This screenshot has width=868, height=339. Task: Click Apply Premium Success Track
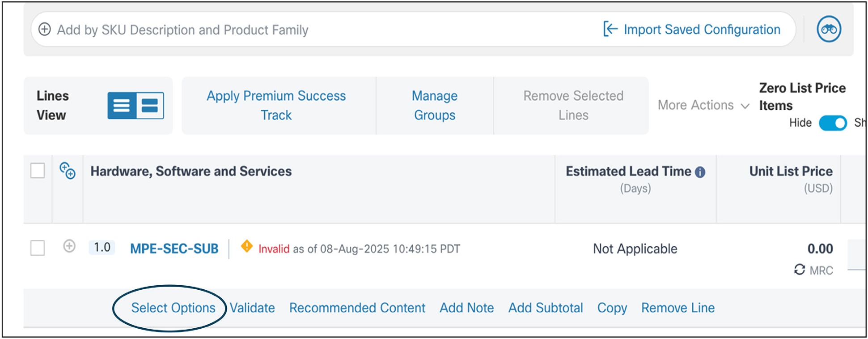pyautogui.click(x=276, y=105)
